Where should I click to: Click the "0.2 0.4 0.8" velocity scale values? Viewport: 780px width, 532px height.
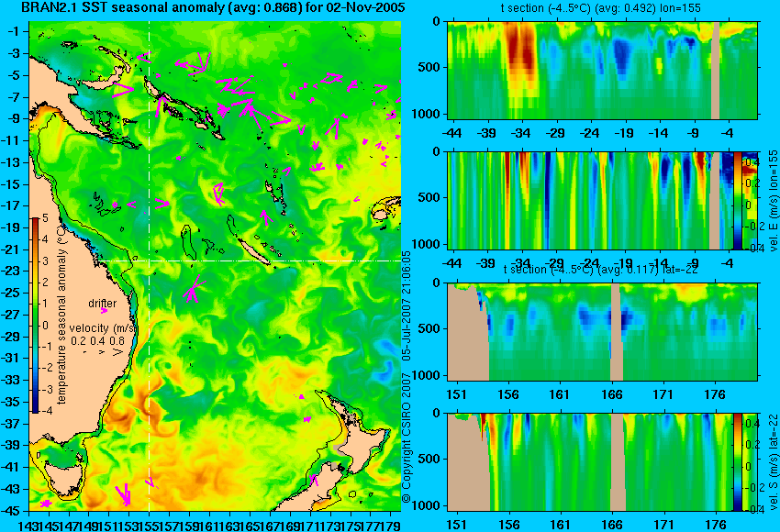97,340
